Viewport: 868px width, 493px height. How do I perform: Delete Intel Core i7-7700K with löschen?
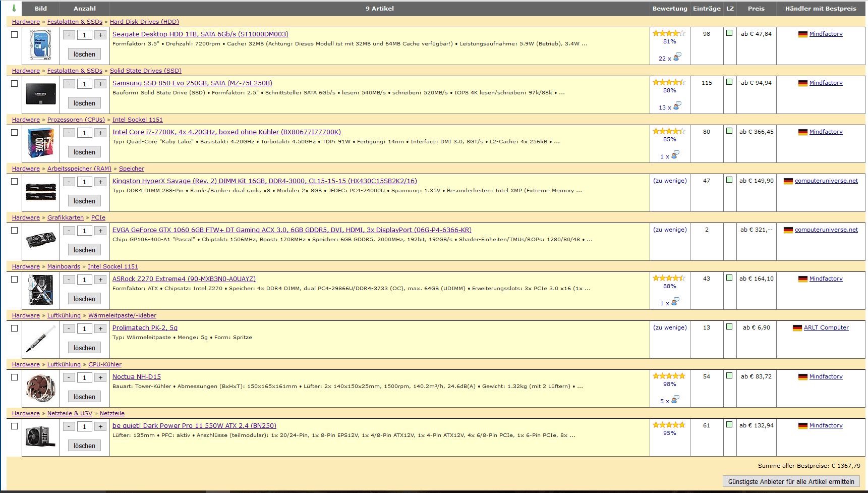(x=84, y=152)
